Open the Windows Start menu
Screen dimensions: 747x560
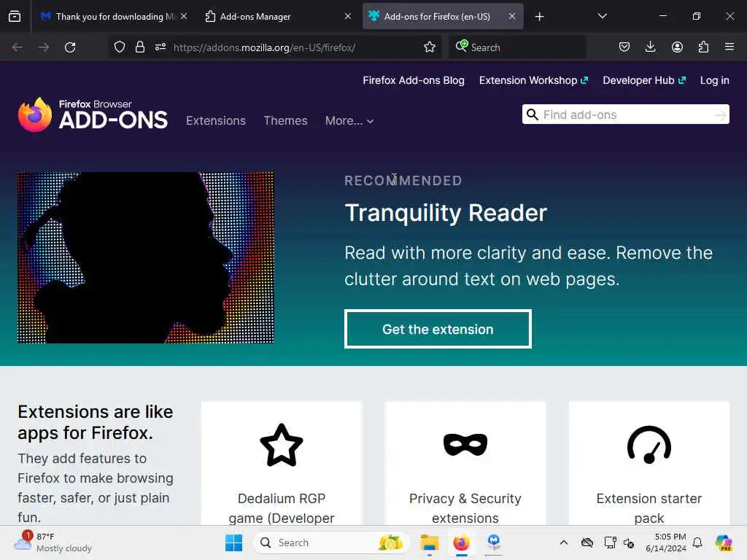coord(233,542)
